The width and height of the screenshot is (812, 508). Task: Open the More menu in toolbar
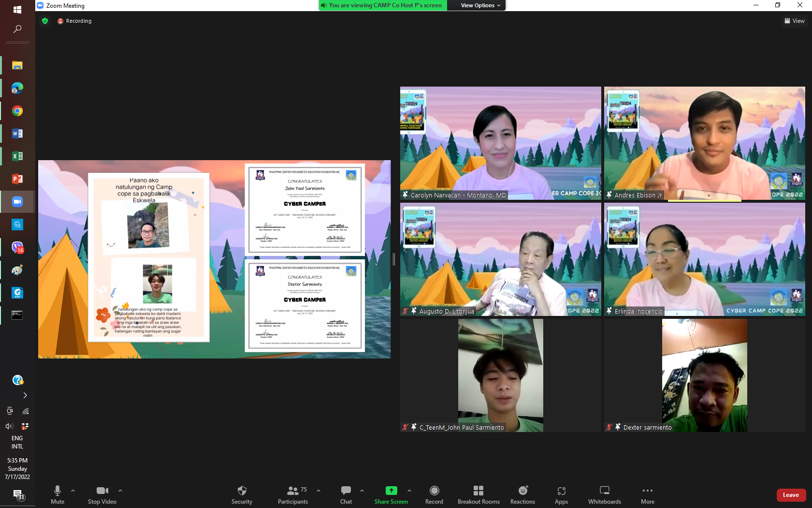point(647,491)
